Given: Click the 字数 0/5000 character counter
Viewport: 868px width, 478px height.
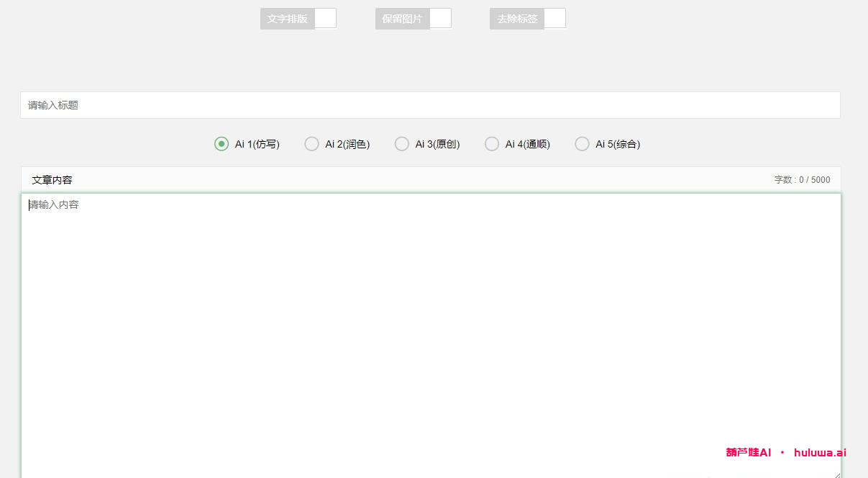Looking at the screenshot, I should click(802, 179).
